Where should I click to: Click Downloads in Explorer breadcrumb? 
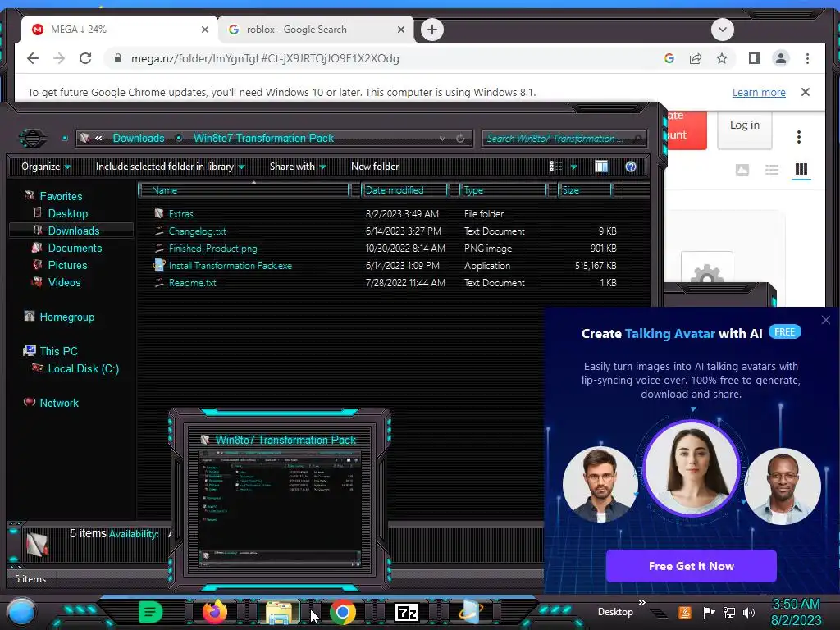(x=138, y=138)
